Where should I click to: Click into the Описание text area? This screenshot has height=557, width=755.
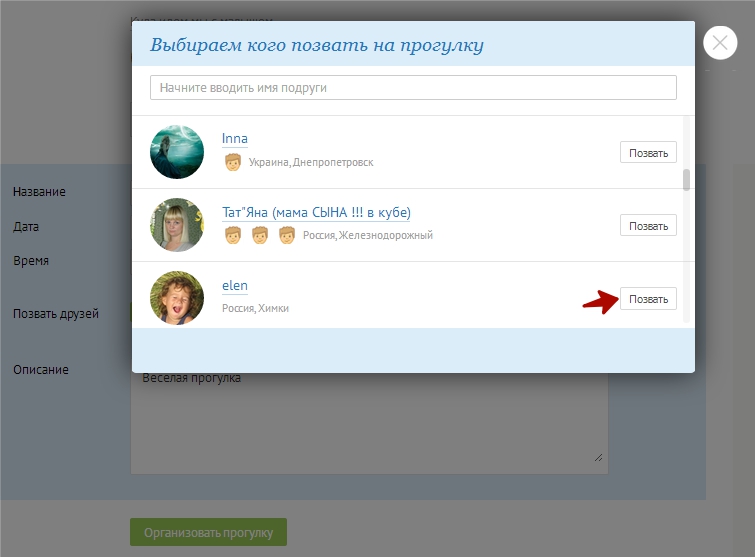tap(369, 420)
